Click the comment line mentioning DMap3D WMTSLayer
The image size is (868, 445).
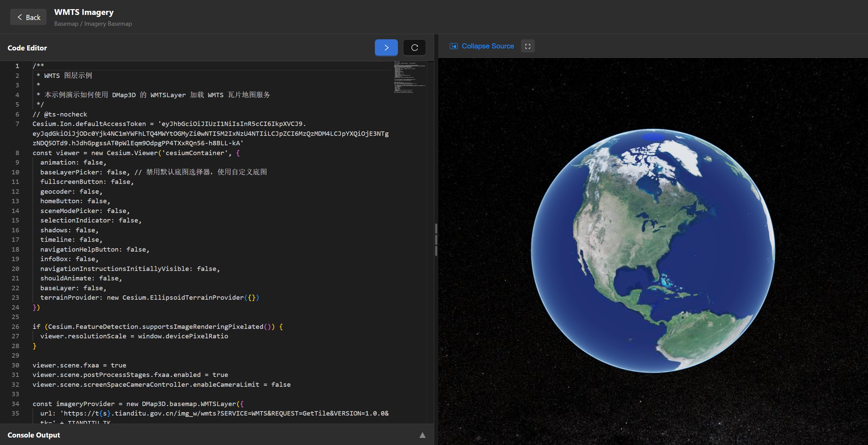coord(153,95)
